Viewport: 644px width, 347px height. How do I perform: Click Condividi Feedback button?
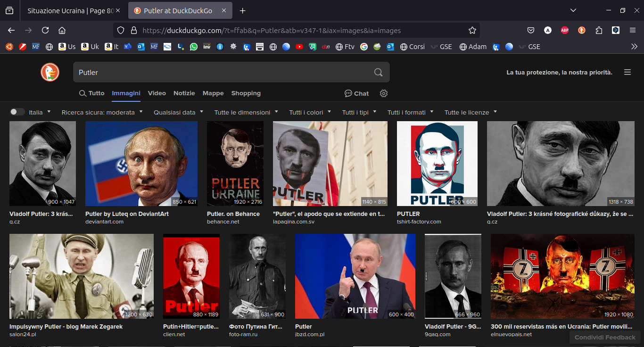coord(605,337)
